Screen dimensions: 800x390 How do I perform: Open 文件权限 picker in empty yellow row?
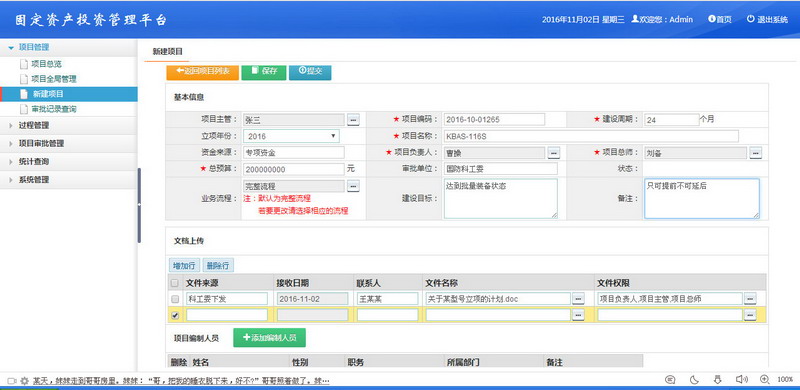click(749, 315)
